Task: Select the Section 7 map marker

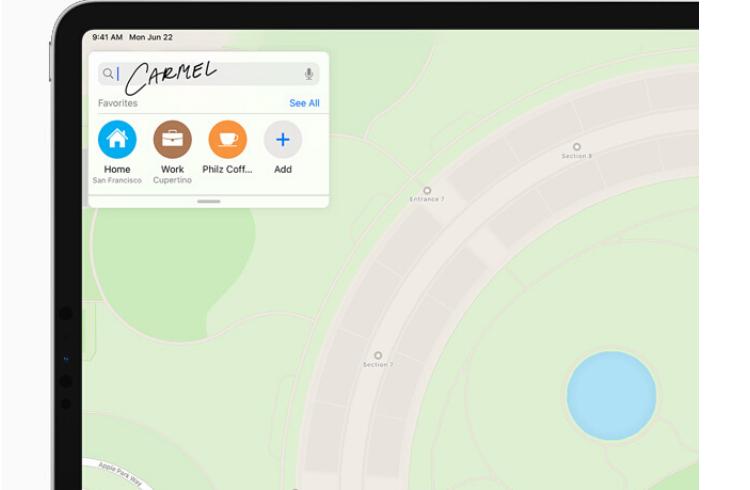Action: [x=378, y=356]
